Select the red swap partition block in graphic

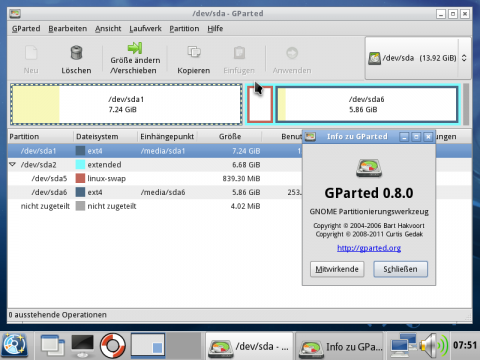[x=260, y=104]
